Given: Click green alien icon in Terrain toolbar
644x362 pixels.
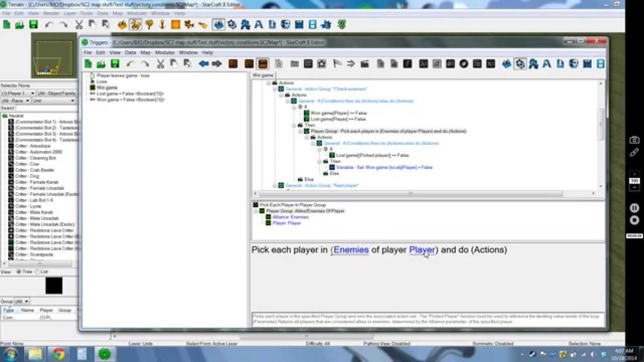Looking at the screenshot, I should pos(342,24).
